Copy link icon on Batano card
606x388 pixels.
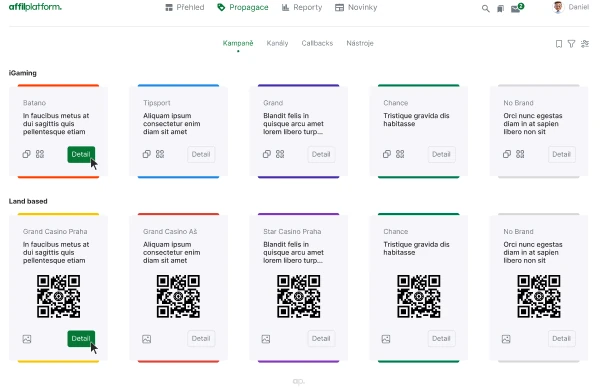click(26, 154)
